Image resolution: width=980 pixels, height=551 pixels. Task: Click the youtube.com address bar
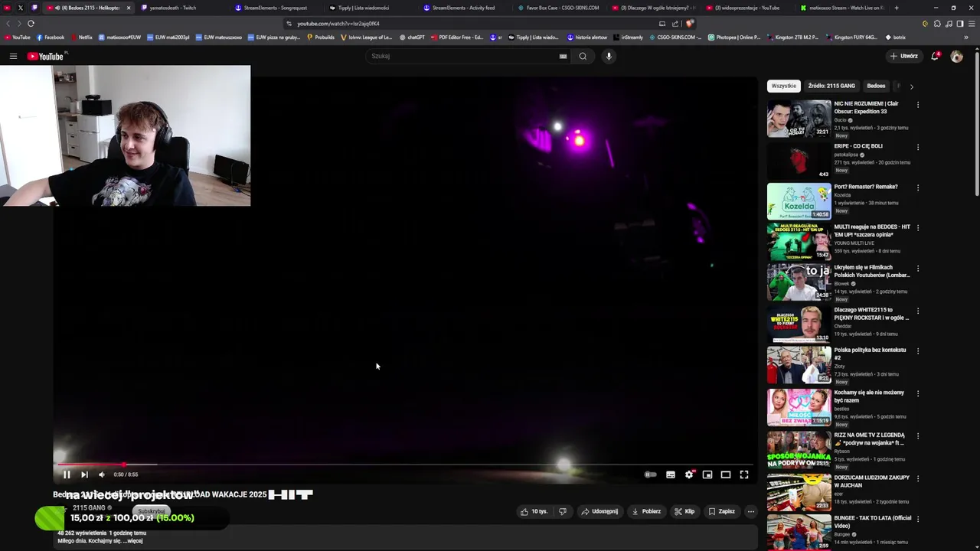coord(467,24)
